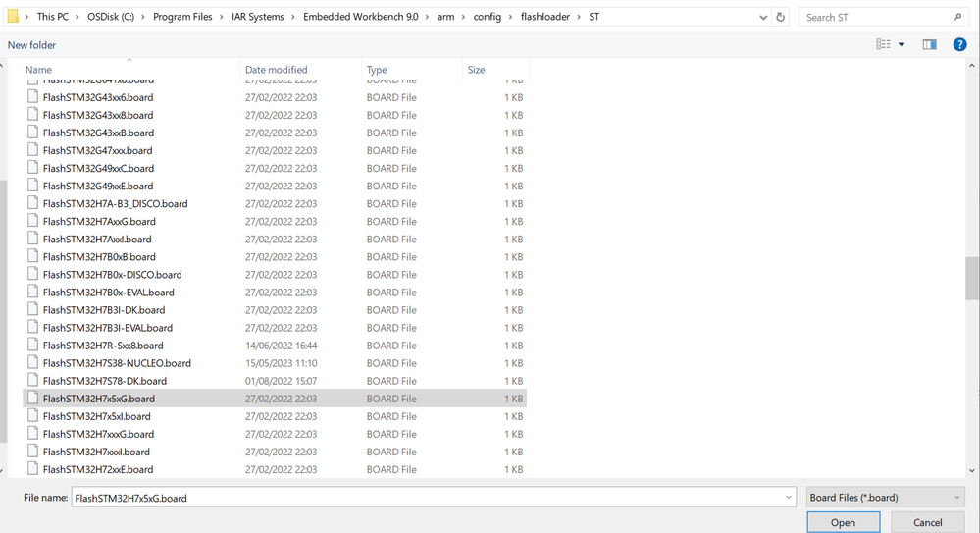The image size is (980, 533).
Task: Click the navigation pane scrollbar thumb
Action: [x=3, y=311]
